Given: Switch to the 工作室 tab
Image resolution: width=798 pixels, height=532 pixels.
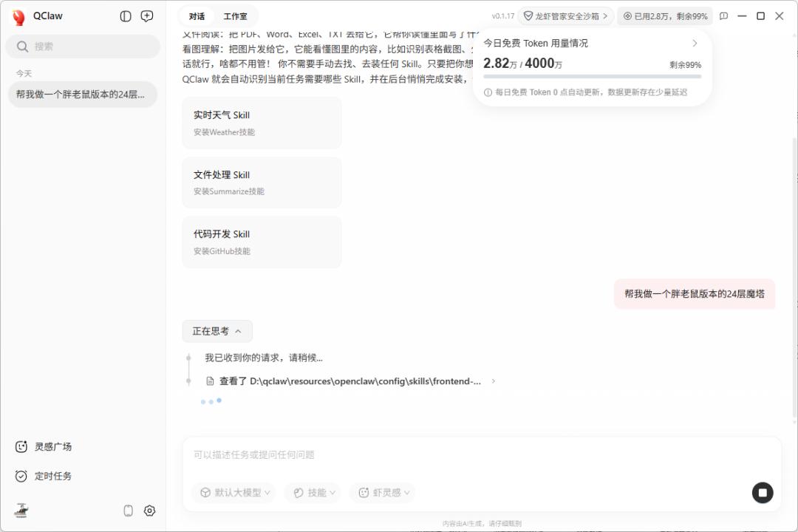Looking at the screenshot, I should point(235,16).
